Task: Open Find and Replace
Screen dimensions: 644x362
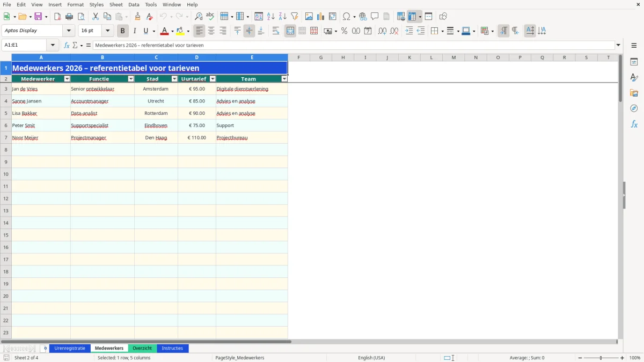Action: pos(199,17)
